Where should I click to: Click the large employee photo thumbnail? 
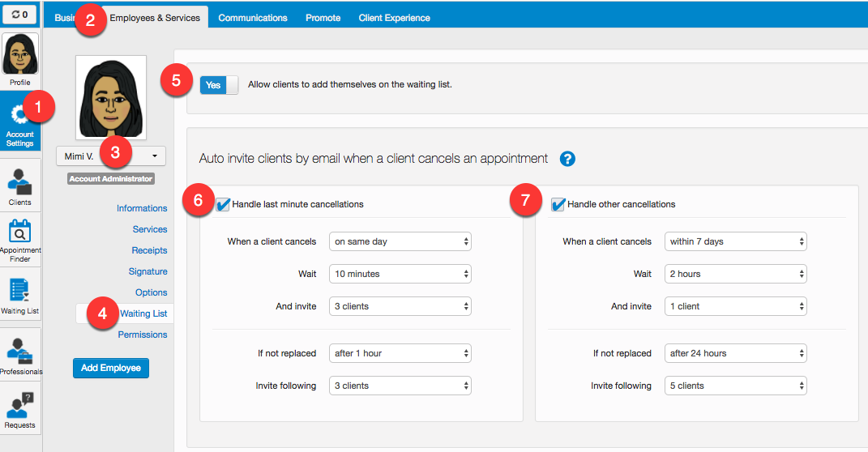[x=111, y=97]
